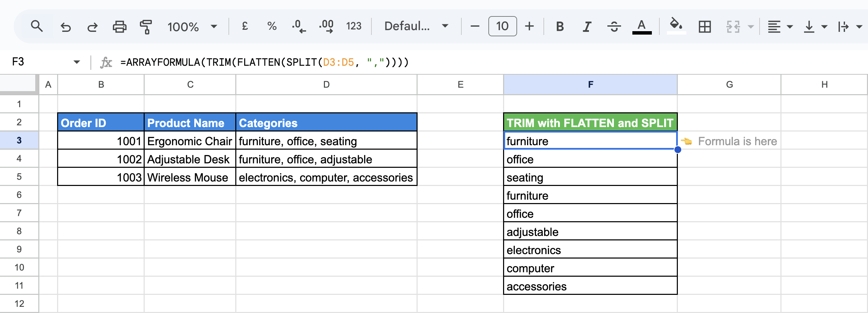Click the fx function icon
The height and width of the screenshot is (313, 868).
(106, 62)
